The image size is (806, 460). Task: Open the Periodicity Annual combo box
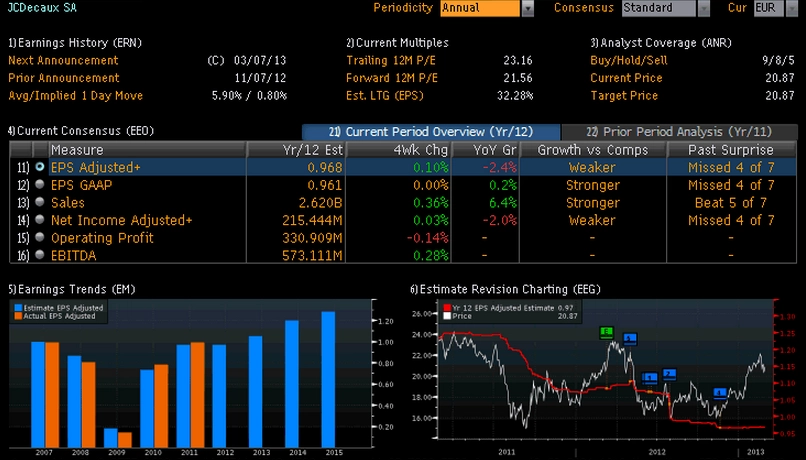(x=480, y=8)
